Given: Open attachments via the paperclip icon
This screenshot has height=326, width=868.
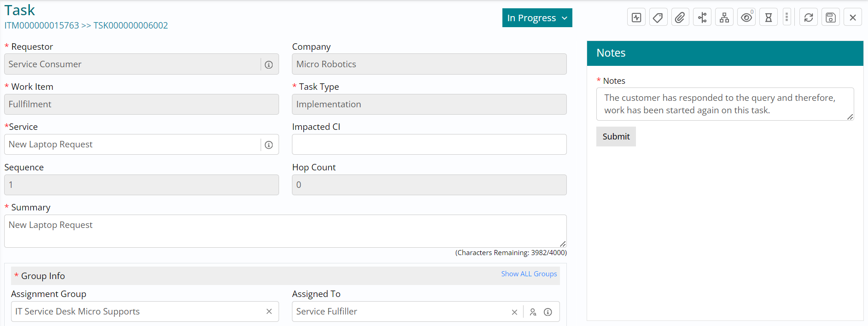Looking at the screenshot, I should tap(680, 17).
